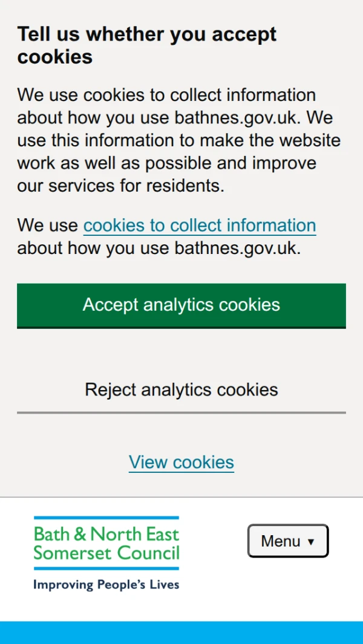Click the 'Somerset Council' logo text
363x644 pixels.
[x=106, y=553]
